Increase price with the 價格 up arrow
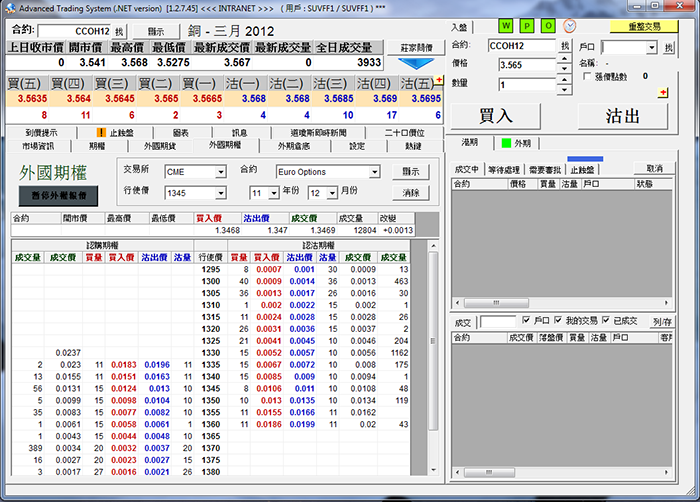The width and height of the screenshot is (700, 502). tap(565, 60)
